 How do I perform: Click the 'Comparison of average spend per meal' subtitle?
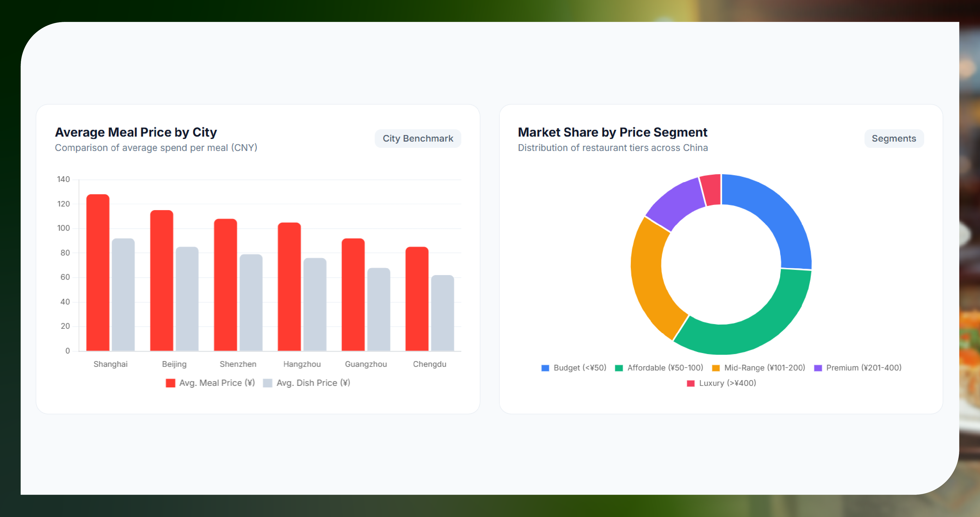[x=156, y=148]
